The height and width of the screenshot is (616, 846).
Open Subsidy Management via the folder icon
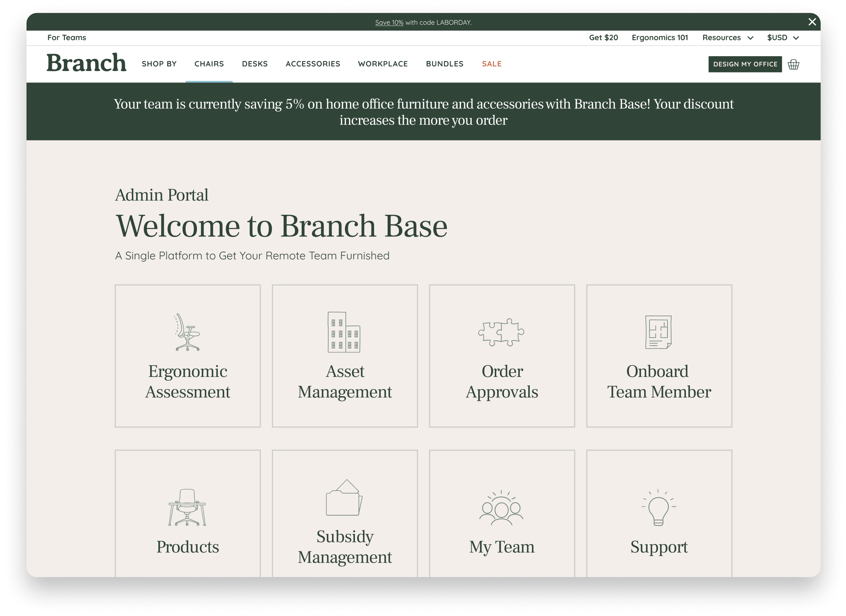point(344,498)
